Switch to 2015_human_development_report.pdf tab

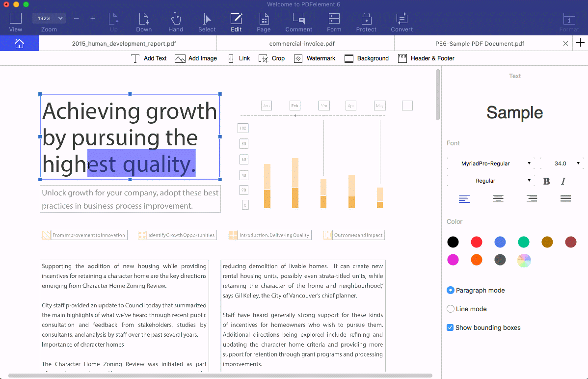pos(127,43)
